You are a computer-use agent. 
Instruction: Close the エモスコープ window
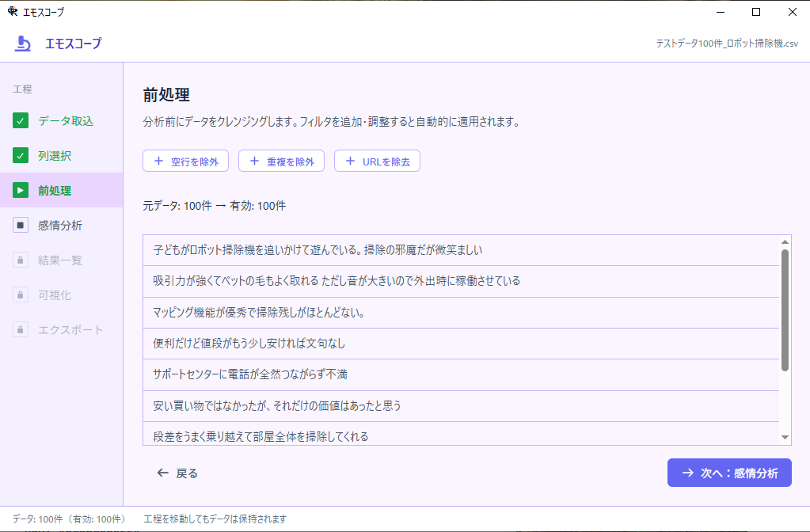pyautogui.click(x=792, y=12)
